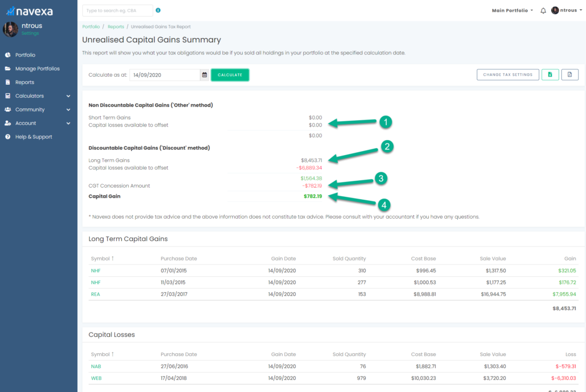Open NHF row purchased 11/03/2015
The width and height of the screenshot is (586, 392).
(333, 283)
